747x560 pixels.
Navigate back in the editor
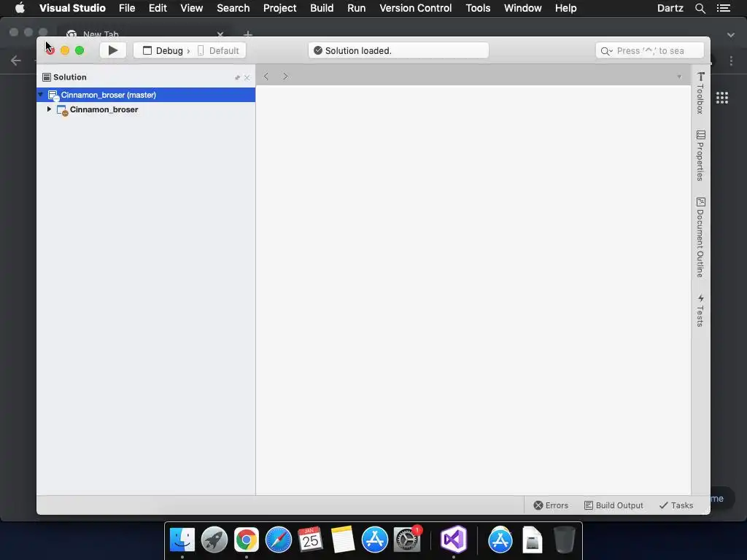click(x=266, y=76)
